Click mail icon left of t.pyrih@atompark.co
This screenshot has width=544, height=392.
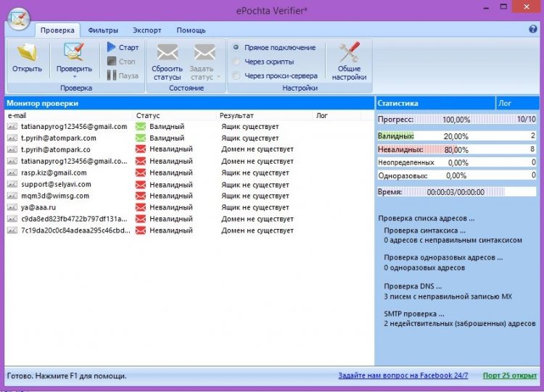(x=12, y=149)
